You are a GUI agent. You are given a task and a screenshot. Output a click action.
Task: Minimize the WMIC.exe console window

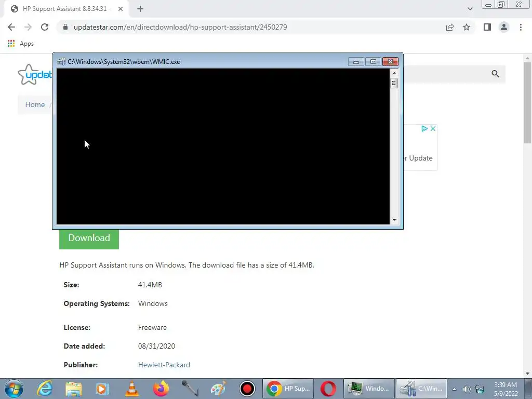click(x=356, y=62)
